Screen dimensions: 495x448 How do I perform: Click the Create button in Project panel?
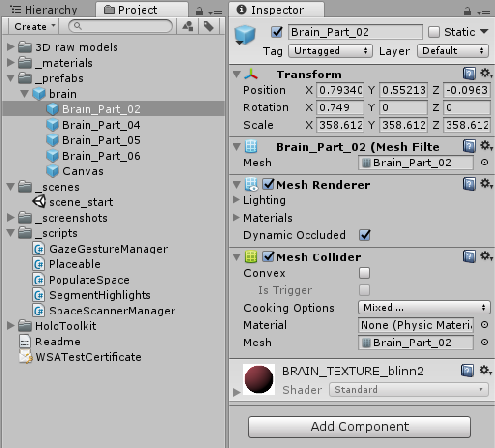(34, 27)
